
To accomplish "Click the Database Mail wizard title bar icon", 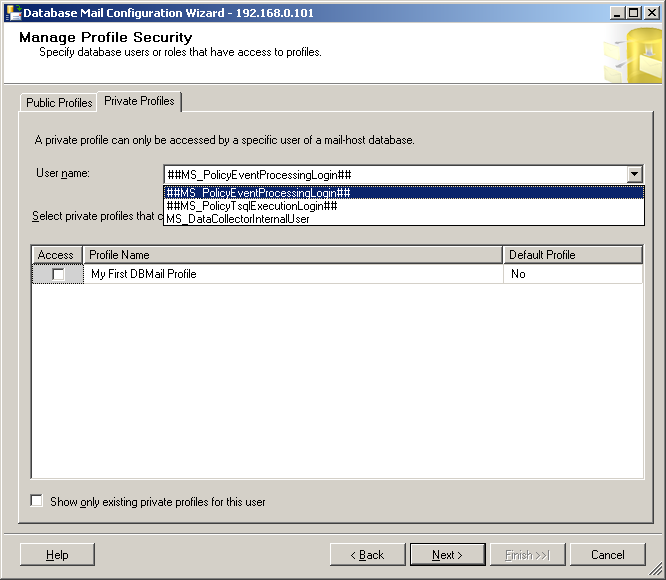I will 13,13.
